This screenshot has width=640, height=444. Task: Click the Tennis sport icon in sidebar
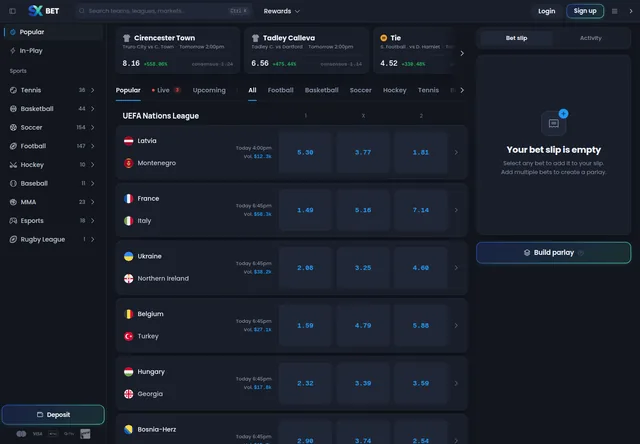click(x=13, y=90)
